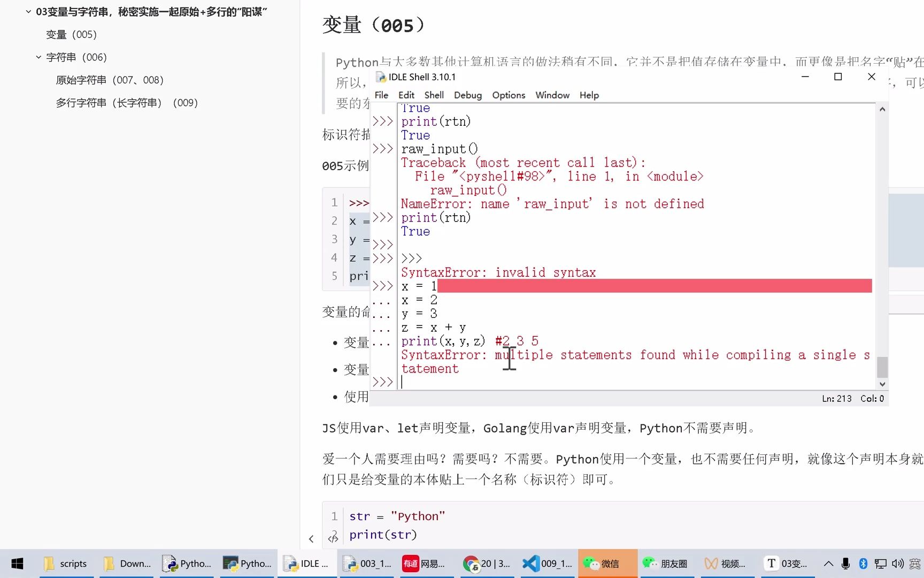Open the 视频... taskbar app
The image size is (924, 578).
[726, 564]
